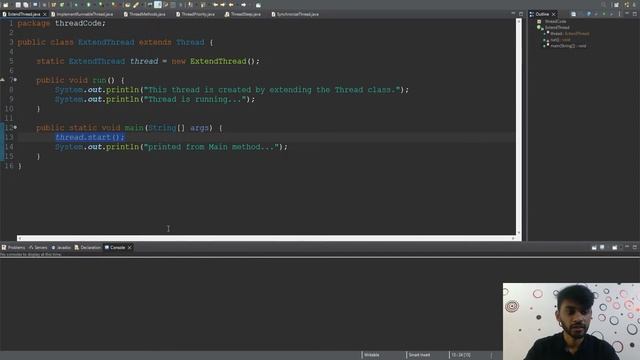Minimize the editor area
640x360 pixels.
click(x=513, y=14)
